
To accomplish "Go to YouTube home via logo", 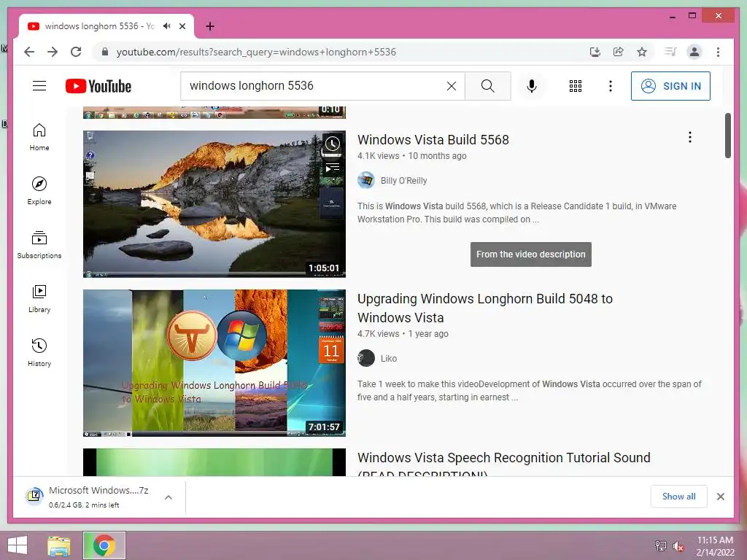I will click(x=98, y=86).
